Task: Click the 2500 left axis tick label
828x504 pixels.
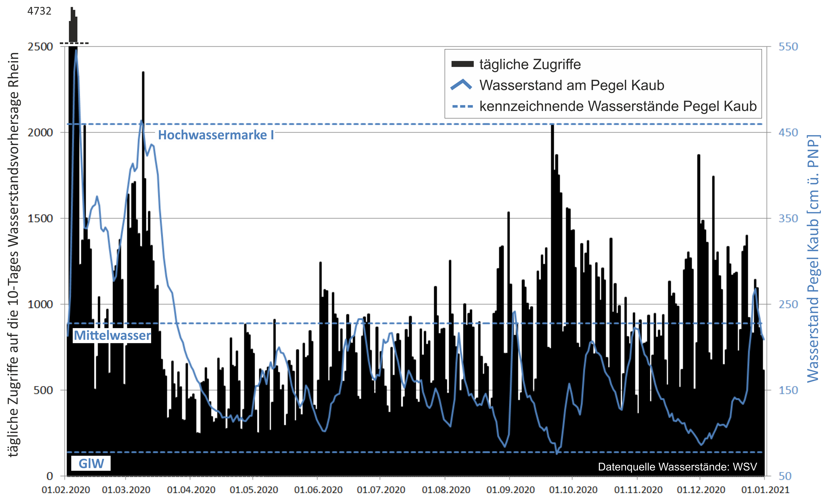Action: tap(40, 47)
